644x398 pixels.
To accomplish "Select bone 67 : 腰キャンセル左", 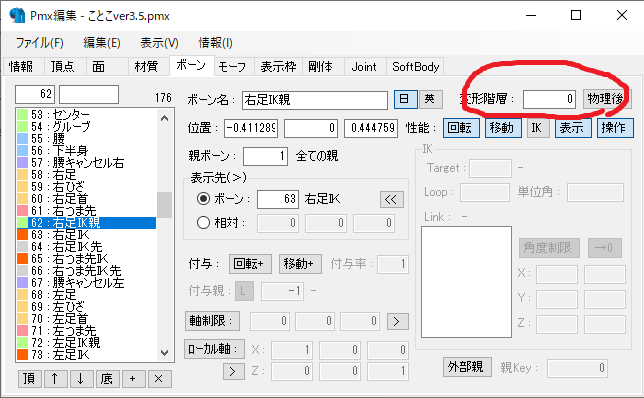I will tap(86, 283).
